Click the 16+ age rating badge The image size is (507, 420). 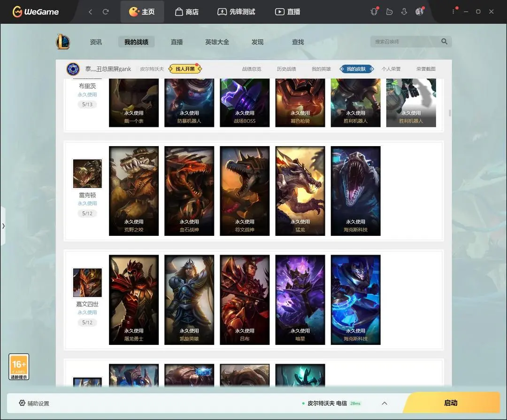point(19,366)
